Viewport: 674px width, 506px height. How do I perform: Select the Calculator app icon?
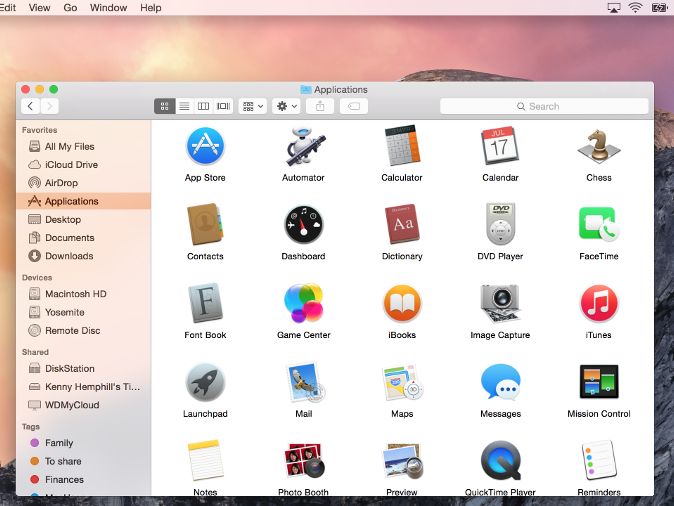click(401, 146)
